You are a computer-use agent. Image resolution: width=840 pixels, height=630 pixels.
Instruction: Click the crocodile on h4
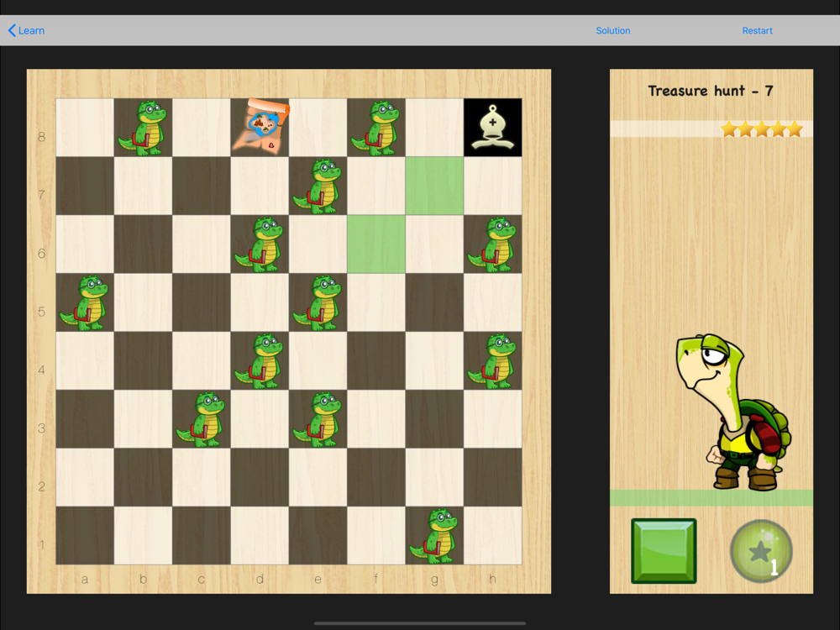pos(492,361)
